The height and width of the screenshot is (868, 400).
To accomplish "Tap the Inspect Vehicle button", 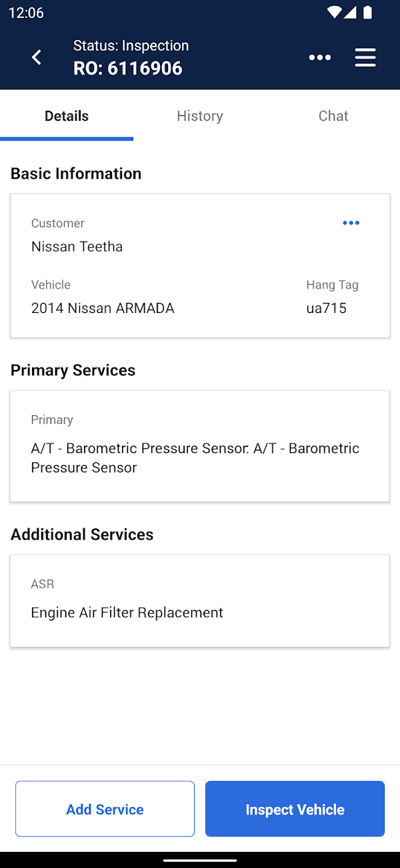I will [x=295, y=809].
